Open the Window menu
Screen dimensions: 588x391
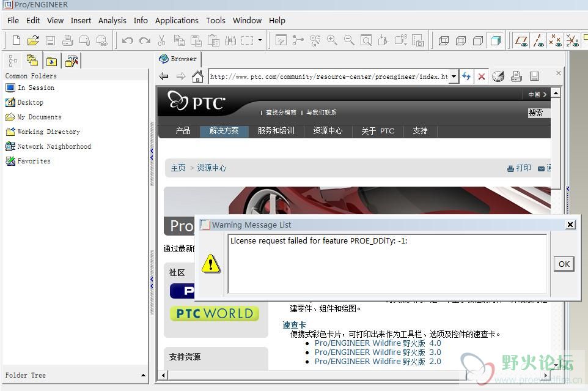point(247,20)
